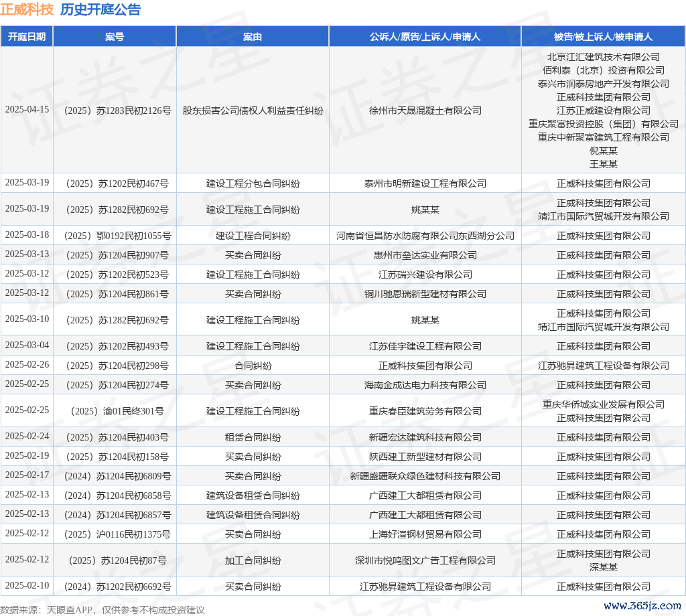The image size is (686, 616).
Task: Click the 公诉人/原告/上诉人/申请人 column header
Action: point(425,37)
